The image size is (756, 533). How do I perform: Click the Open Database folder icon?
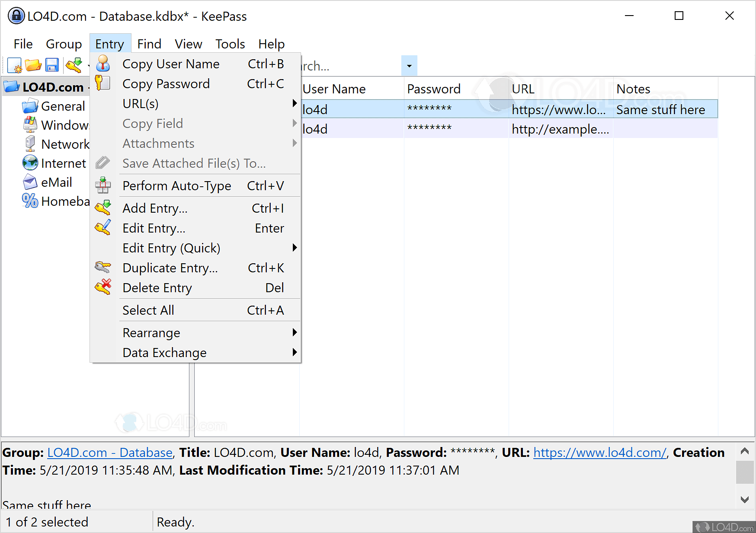click(x=33, y=65)
